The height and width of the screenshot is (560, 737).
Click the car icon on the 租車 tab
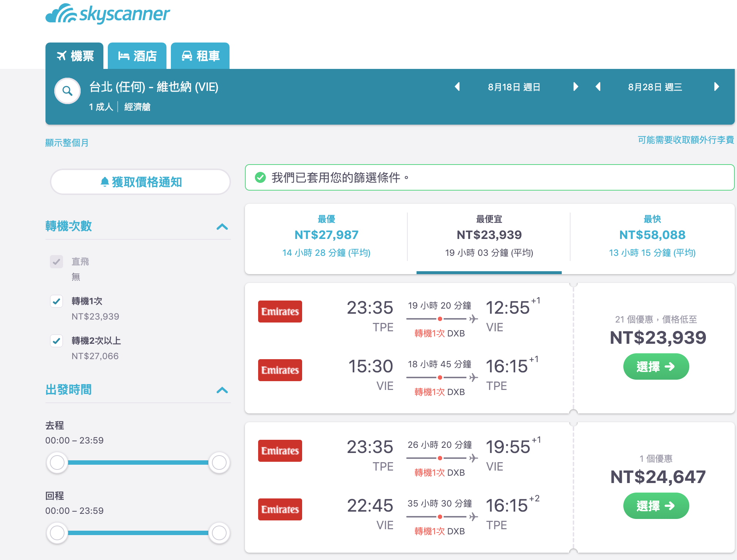[x=187, y=56]
